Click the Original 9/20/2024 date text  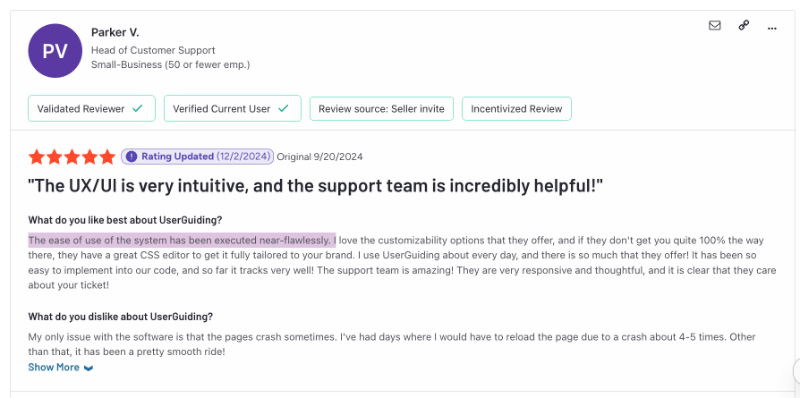319,157
